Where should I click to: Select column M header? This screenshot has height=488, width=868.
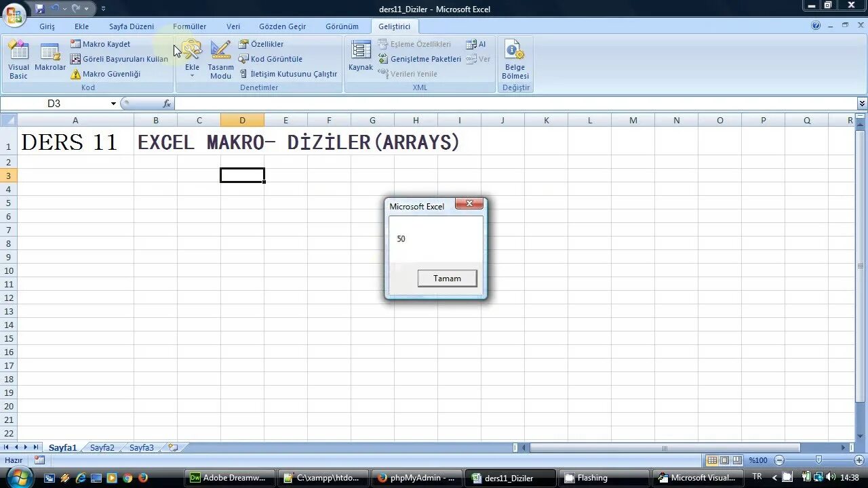point(633,121)
